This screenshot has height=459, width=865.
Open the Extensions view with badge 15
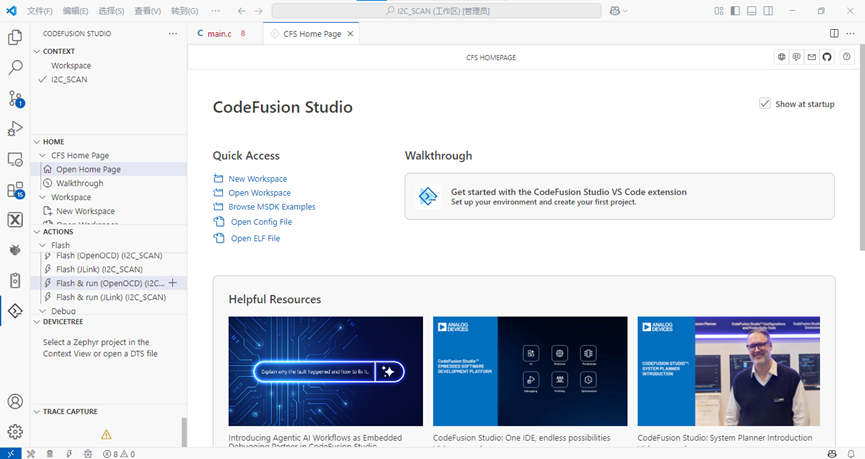tap(15, 190)
